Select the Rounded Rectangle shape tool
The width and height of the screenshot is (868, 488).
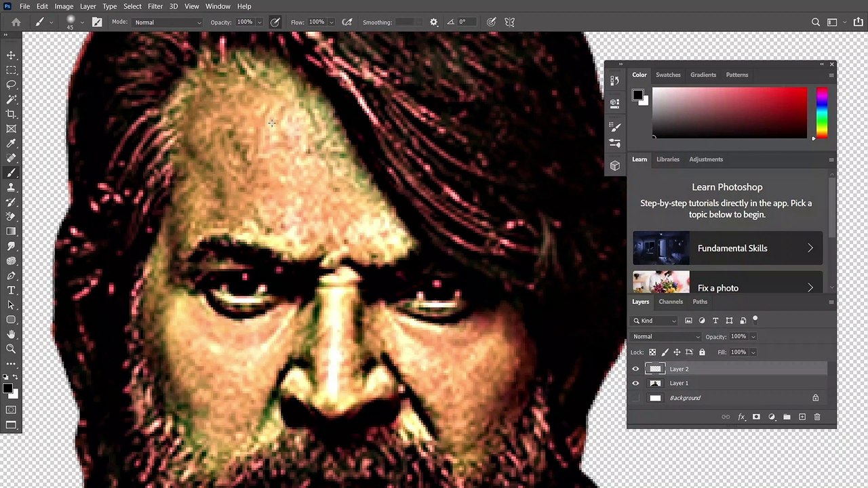point(11,319)
